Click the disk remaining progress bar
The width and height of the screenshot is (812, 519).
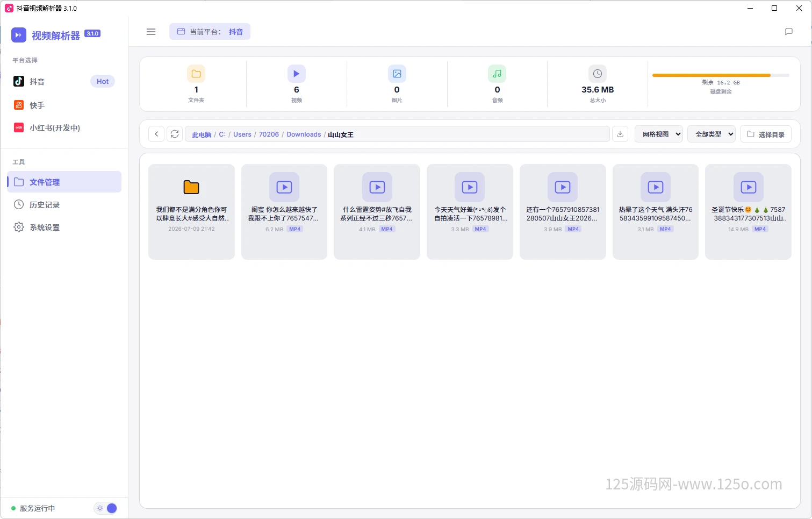(x=721, y=75)
